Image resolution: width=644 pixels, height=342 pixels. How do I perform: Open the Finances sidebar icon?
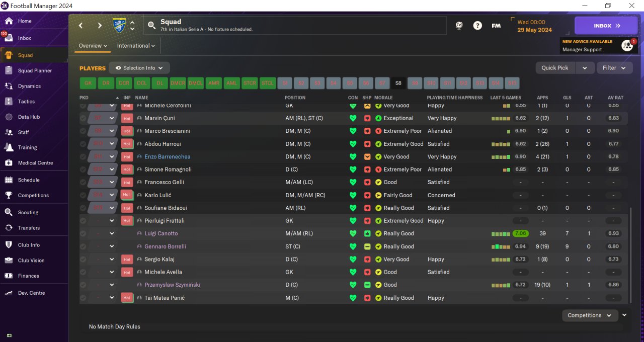click(x=9, y=276)
